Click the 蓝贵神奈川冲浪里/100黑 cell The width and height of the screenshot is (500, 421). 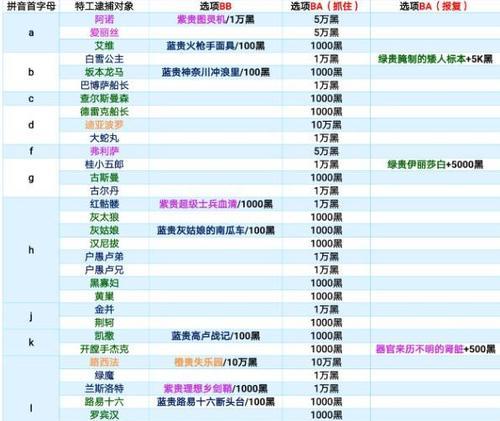tap(216, 72)
